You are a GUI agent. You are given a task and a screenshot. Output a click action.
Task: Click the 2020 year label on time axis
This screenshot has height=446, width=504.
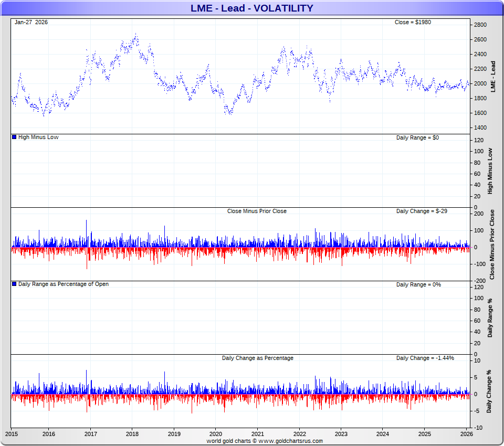click(x=216, y=434)
